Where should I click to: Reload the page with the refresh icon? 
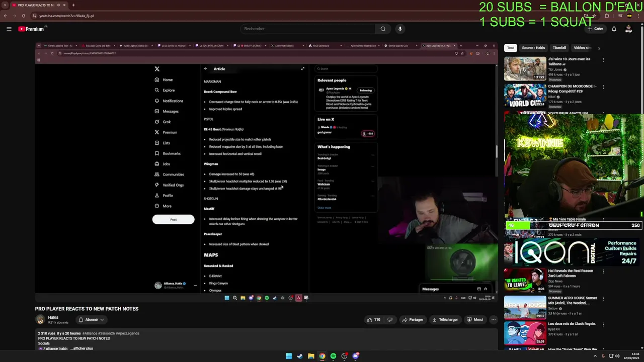pos(24,16)
